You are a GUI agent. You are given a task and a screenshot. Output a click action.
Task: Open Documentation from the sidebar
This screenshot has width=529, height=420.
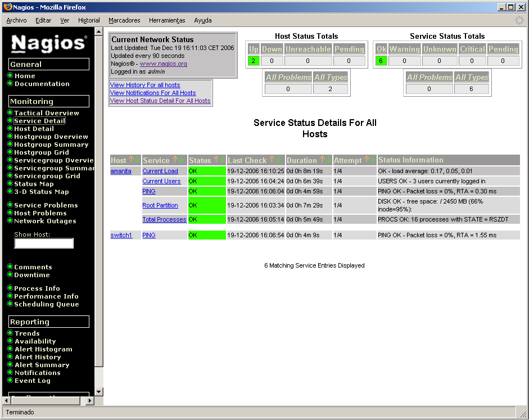point(42,84)
